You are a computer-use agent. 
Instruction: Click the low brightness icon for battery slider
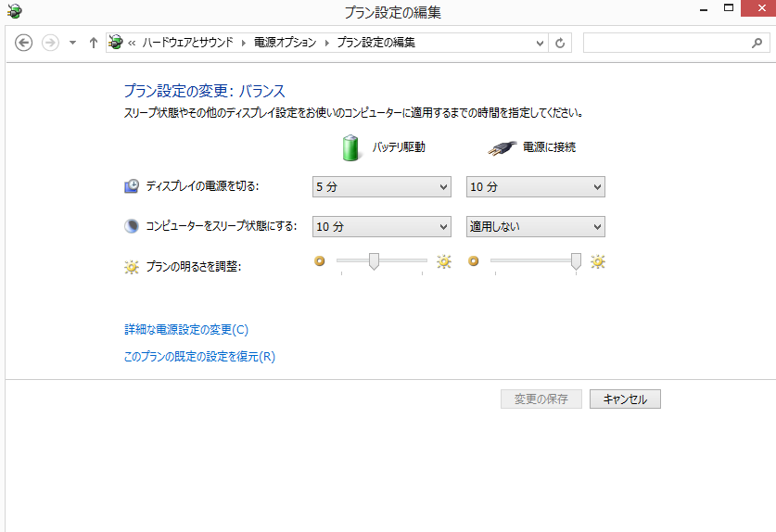coord(320,262)
